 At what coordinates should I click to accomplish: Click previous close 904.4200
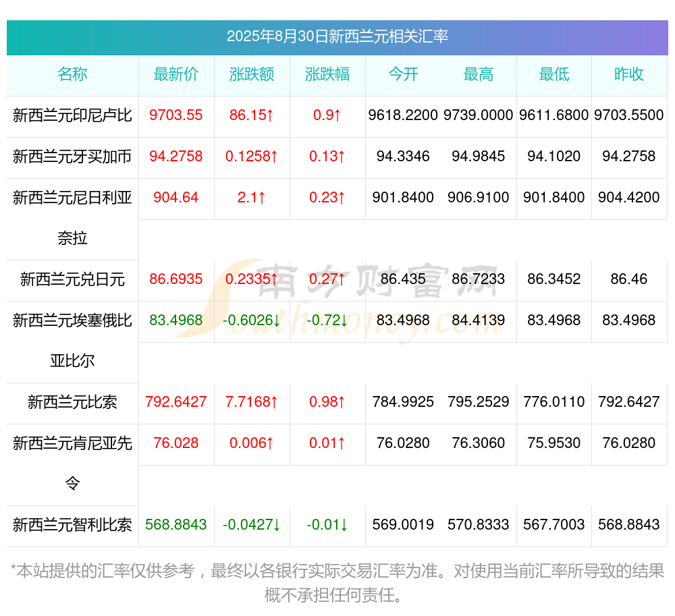629,198
